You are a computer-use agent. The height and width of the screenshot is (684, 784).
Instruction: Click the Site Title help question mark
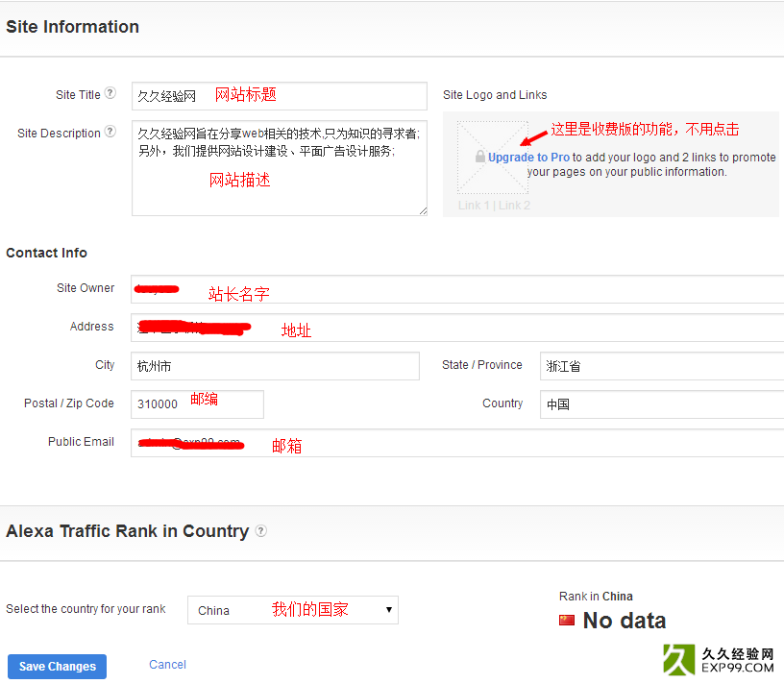click(110, 93)
